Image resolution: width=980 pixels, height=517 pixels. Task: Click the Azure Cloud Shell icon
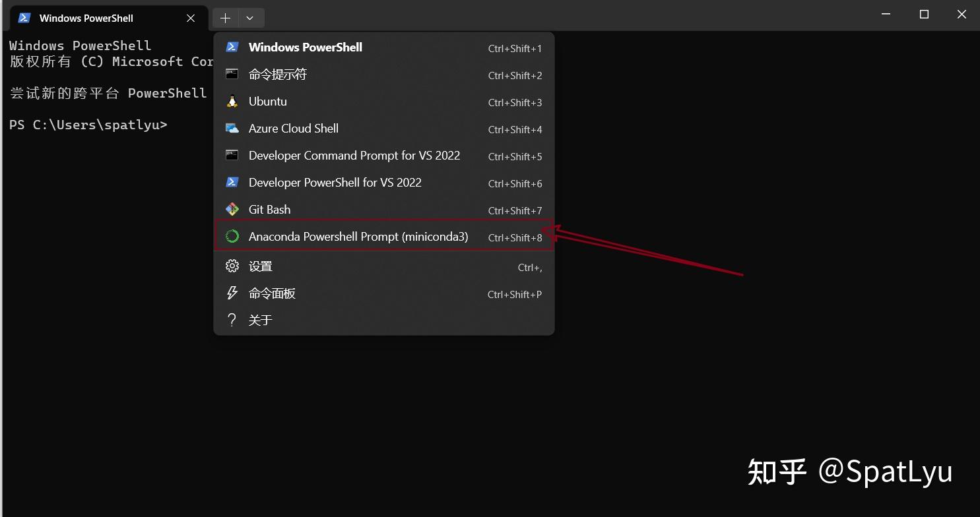pos(232,128)
